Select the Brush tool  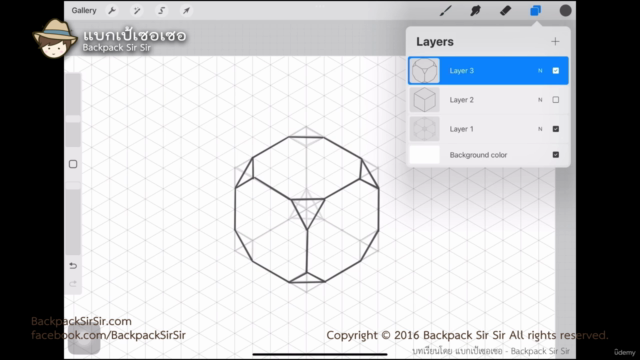[x=445, y=11]
